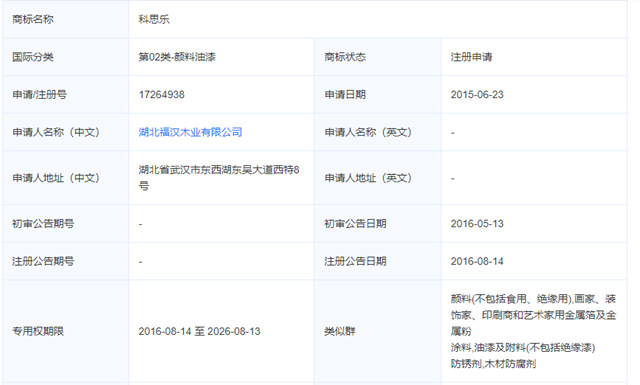This screenshot has height=385, width=640.
Task: Click the 申请/注册号 label
Action: [x=39, y=95]
